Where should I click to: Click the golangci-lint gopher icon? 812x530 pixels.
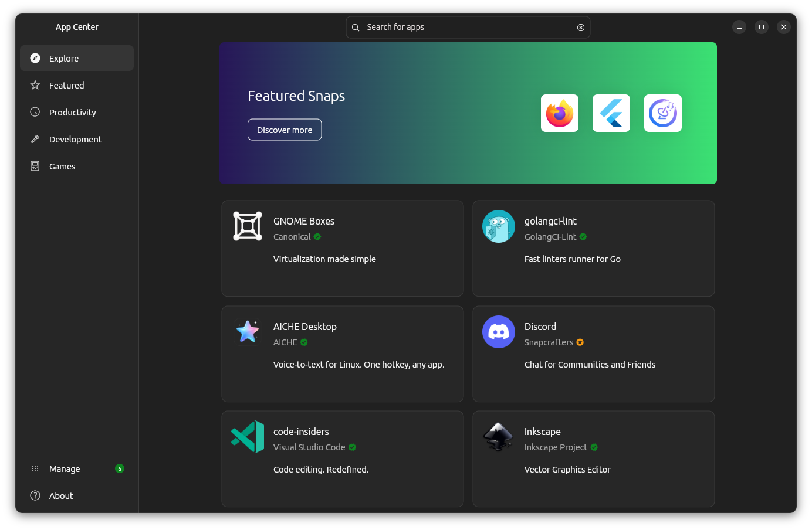[x=499, y=226]
